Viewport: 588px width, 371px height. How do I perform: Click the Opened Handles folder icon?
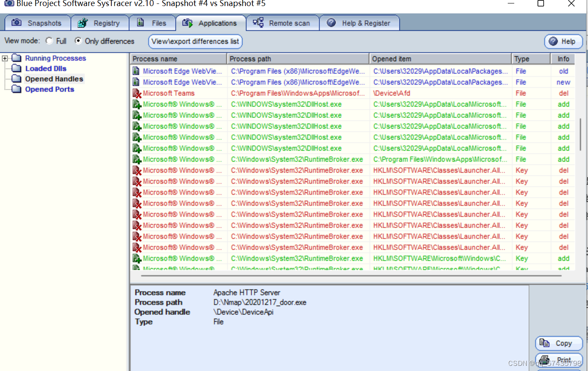(16, 79)
